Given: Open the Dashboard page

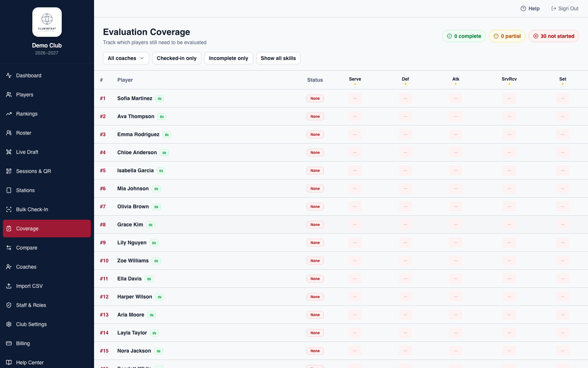Looking at the screenshot, I should click(47, 75).
